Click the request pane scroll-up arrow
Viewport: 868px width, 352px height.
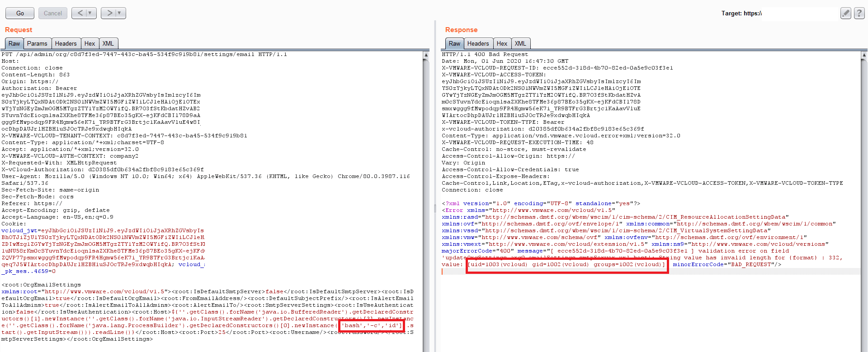click(x=426, y=55)
